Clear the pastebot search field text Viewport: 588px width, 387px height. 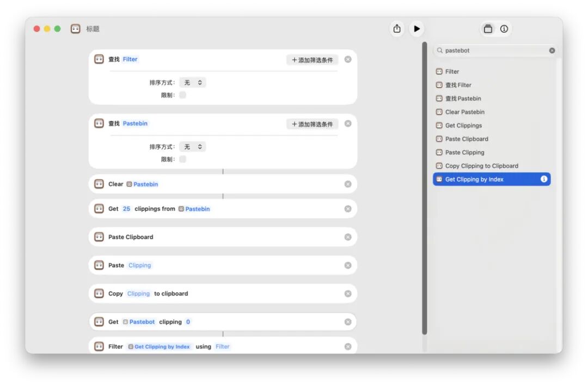[552, 50]
